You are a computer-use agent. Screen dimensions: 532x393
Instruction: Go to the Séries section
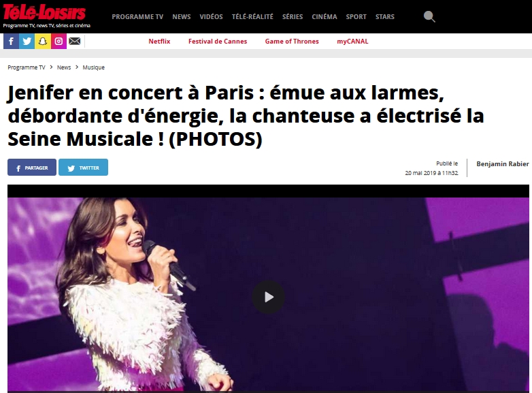pyautogui.click(x=293, y=16)
